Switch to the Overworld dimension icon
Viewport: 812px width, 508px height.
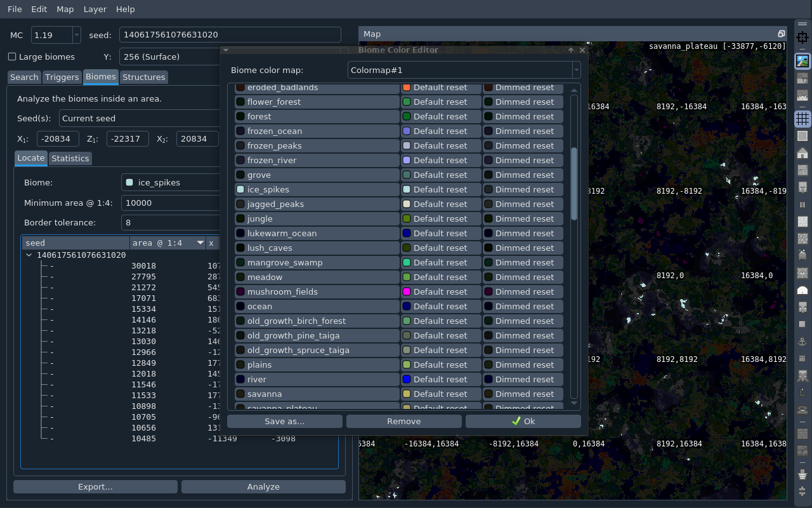pos(802,61)
